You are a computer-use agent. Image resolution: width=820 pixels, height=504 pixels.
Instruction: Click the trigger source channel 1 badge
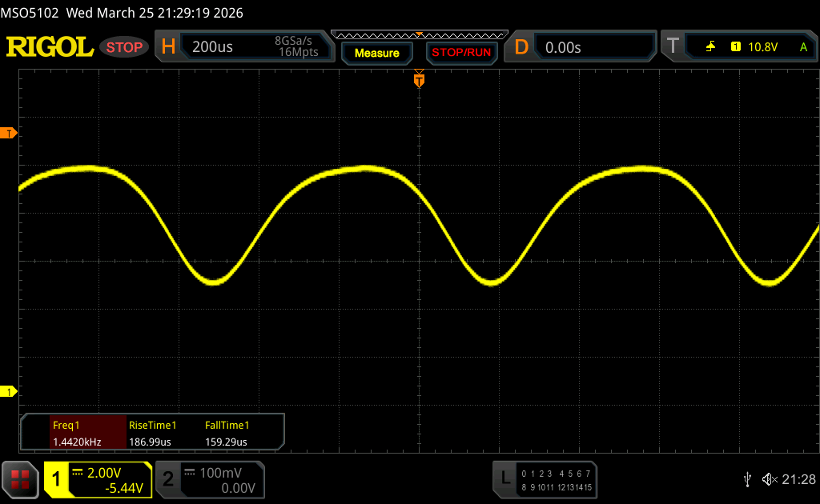735,47
